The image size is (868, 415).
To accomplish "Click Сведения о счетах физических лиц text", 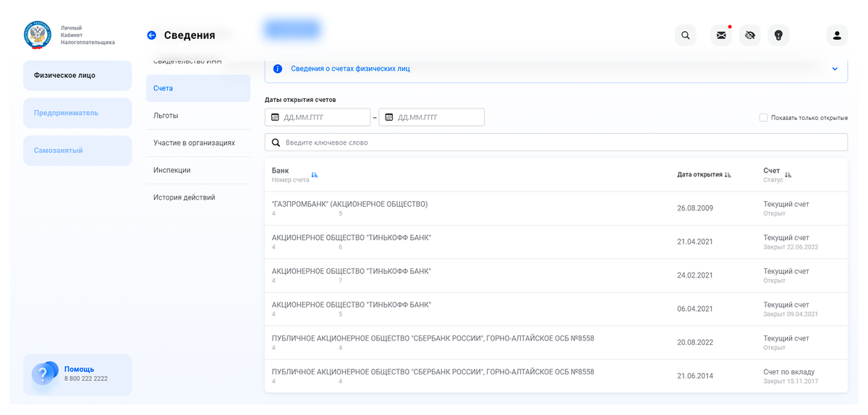I will 350,69.
